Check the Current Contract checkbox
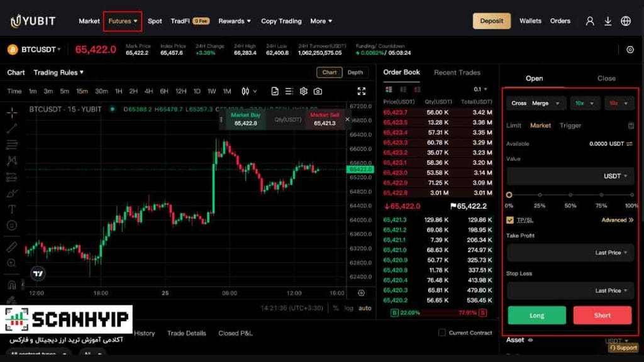The image size is (644, 362). tap(442, 332)
